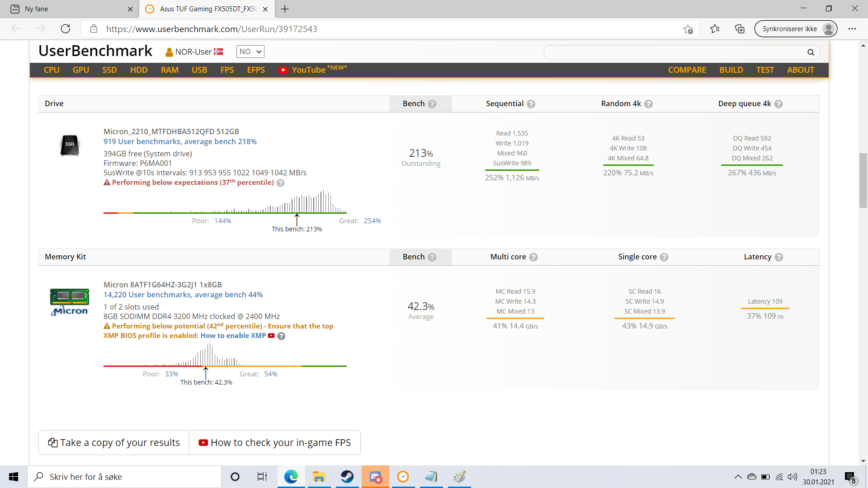Click the Synkroniserer ikke profile button
The image size is (868, 488).
tap(796, 29)
